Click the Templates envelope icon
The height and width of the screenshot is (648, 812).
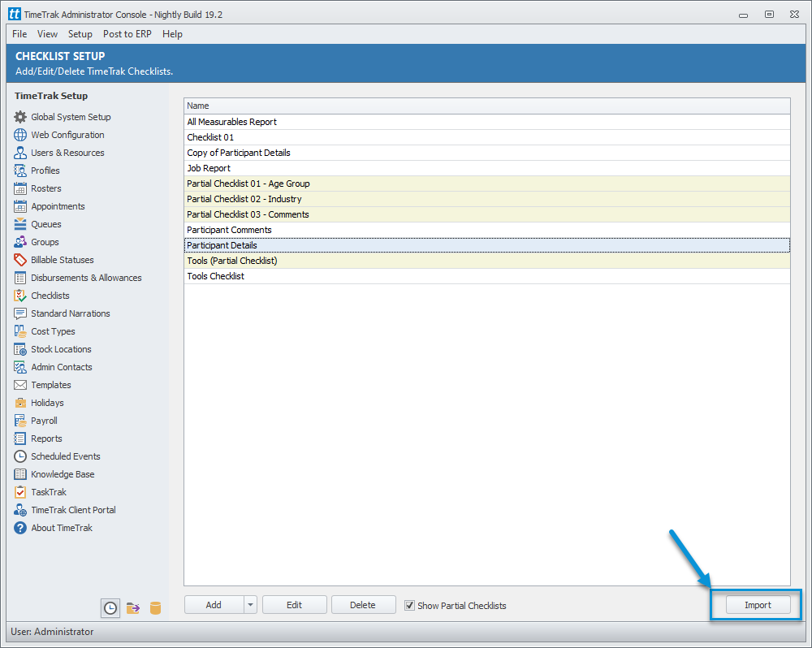[20, 385]
